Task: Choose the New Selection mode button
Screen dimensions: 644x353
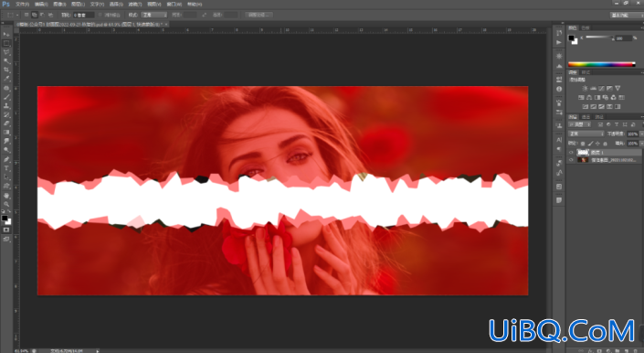Action: pos(26,15)
